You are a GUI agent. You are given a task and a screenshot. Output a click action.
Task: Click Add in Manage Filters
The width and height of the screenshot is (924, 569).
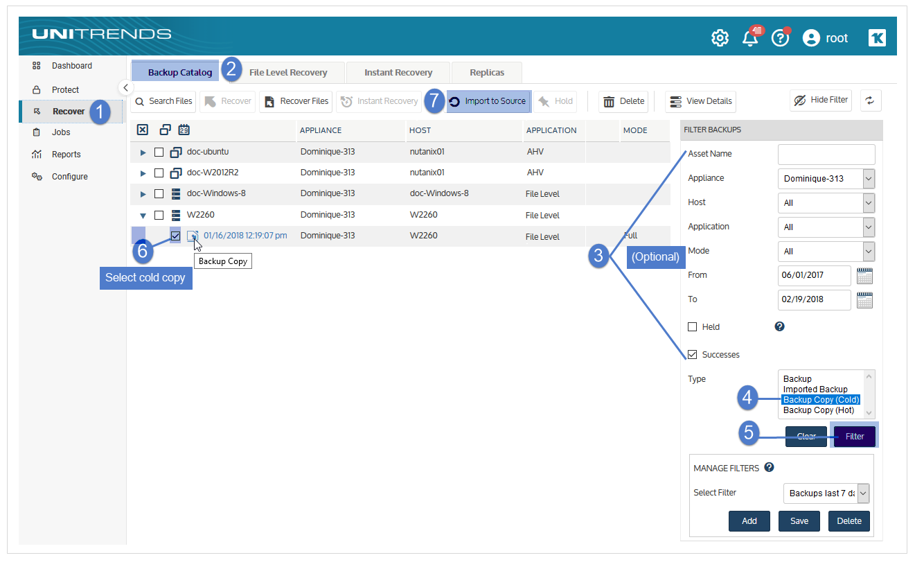click(x=749, y=521)
